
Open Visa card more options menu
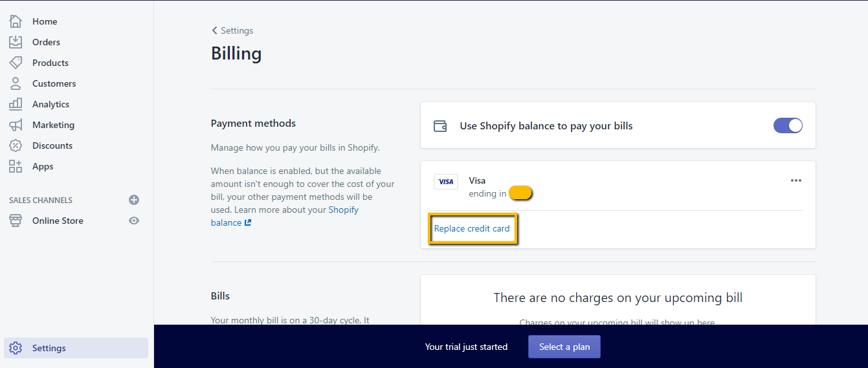click(796, 180)
